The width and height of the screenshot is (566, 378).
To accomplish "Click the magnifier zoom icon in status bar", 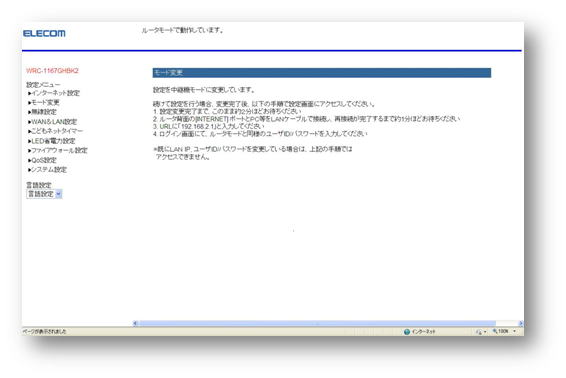I will (x=495, y=331).
